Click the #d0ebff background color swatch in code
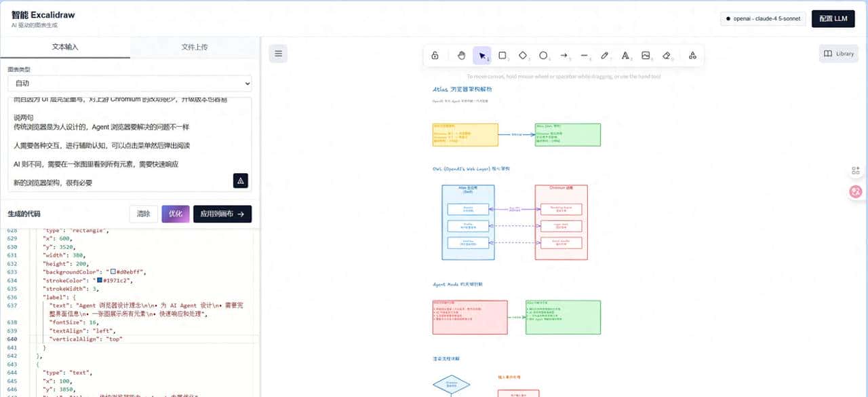Viewport: 868px width, 397px height. [113, 272]
